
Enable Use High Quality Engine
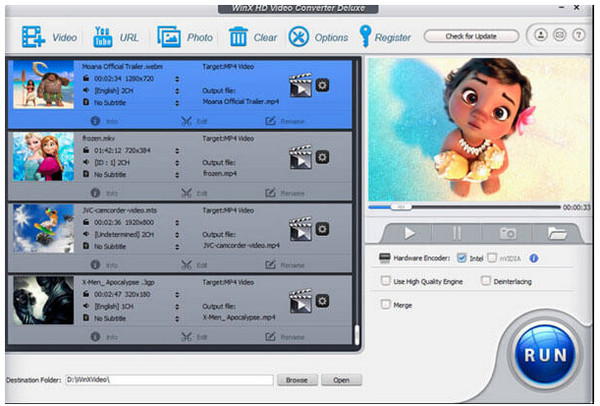(x=385, y=281)
